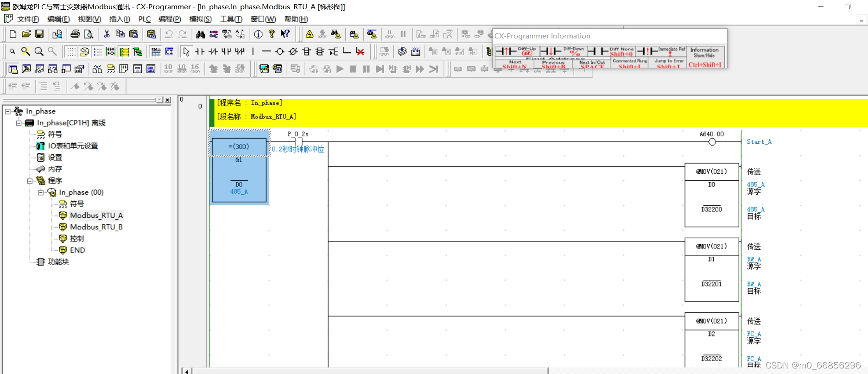Toggle rung annotations list button
The width and height of the screenshot is (868, 374).
point(98,51)
